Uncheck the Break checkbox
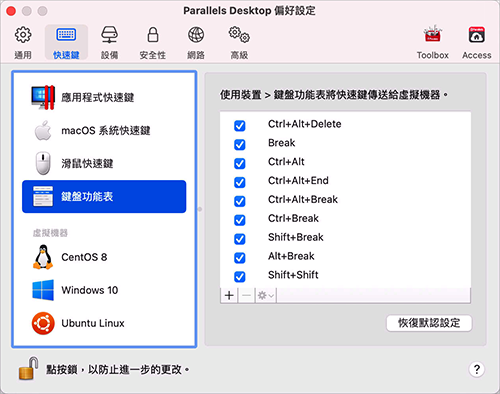Viewport: 500px width, 394px height. tap(240, 145)
